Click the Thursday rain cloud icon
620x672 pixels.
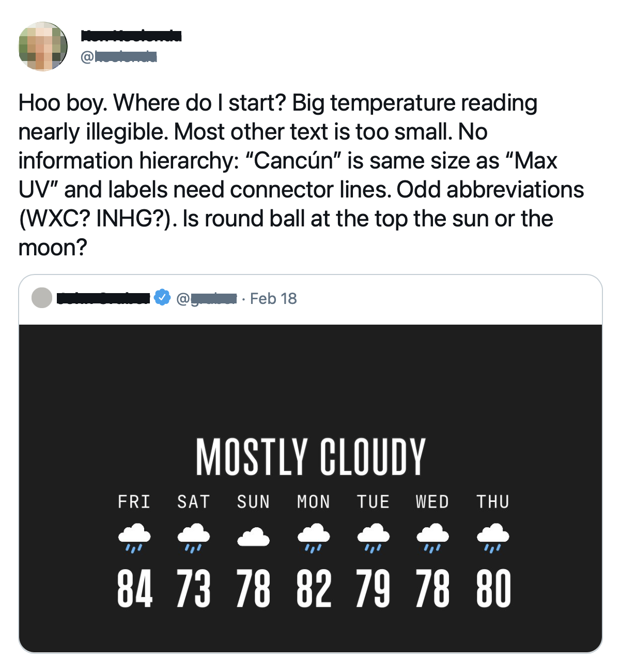[x=493, y=538]
